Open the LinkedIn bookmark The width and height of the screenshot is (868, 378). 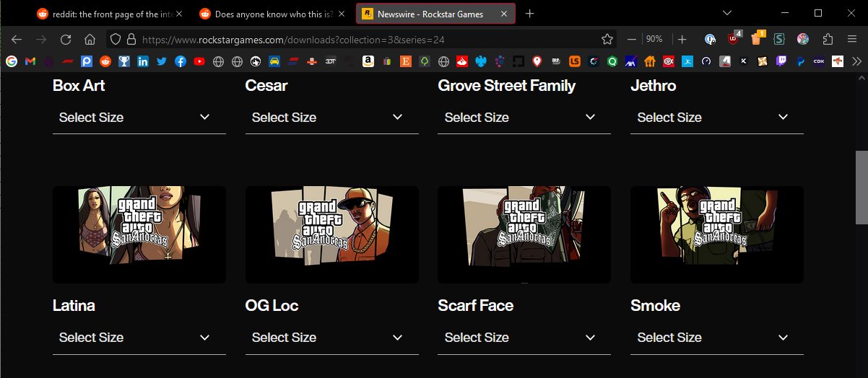pyautogui.click(x=143, y=61)
